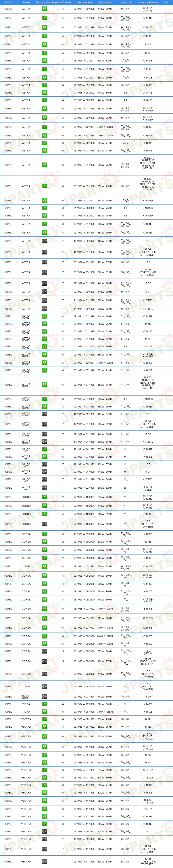The height and width of the screenshot is (868, 173).
Task: Click the power value 72kW / 98KM
Action: point(105,618)
